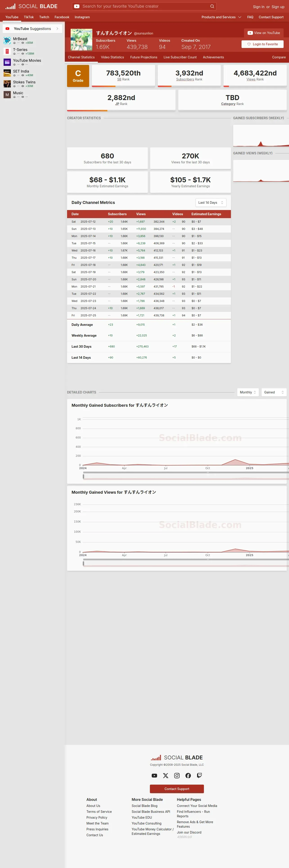Click the Press Inquiries footer link
Image resolution: width=289 pixels, height=868 pixels.
click(x=97, y=829)
